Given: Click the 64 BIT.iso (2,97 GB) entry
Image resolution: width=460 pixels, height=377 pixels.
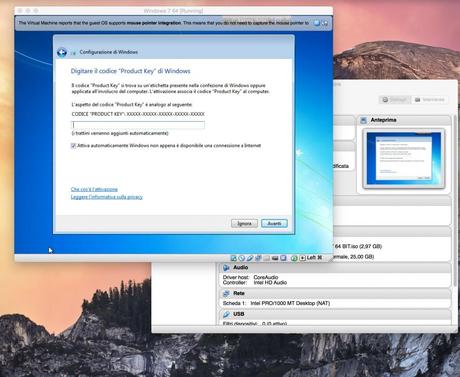Looking at the screenshot, I should tap(358, 246).
